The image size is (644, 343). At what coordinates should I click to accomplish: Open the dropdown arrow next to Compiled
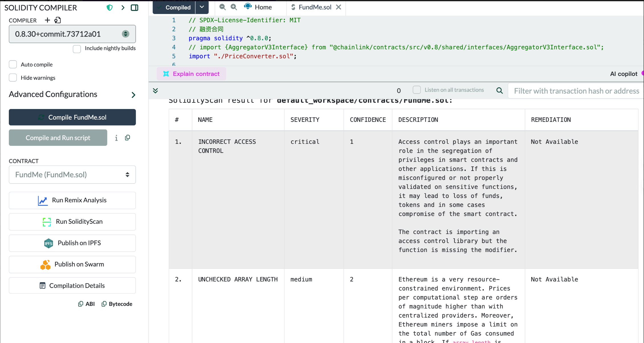click(202, 7)
